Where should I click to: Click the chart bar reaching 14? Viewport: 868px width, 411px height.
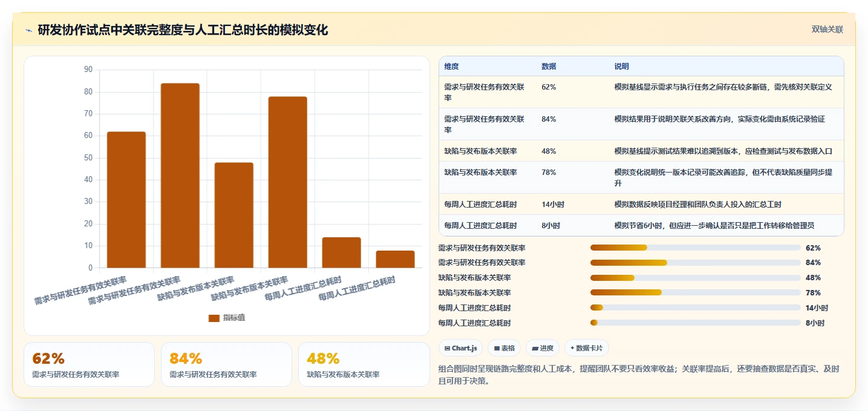(342, 252)
